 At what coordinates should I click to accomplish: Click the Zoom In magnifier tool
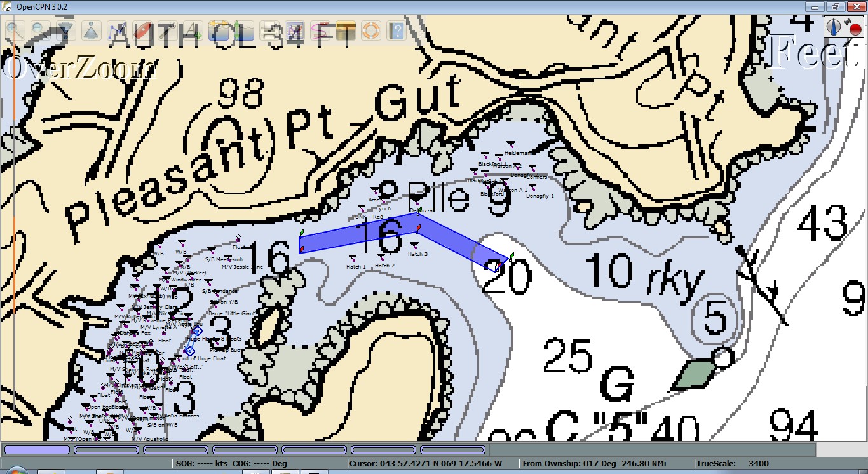13,30
